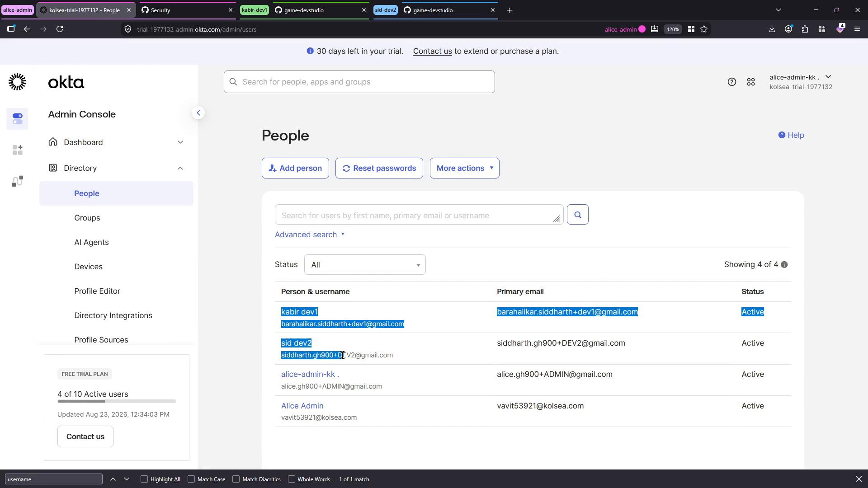Click the Add person button
This screenshot has height=488, width=868.
coord(295,168)
